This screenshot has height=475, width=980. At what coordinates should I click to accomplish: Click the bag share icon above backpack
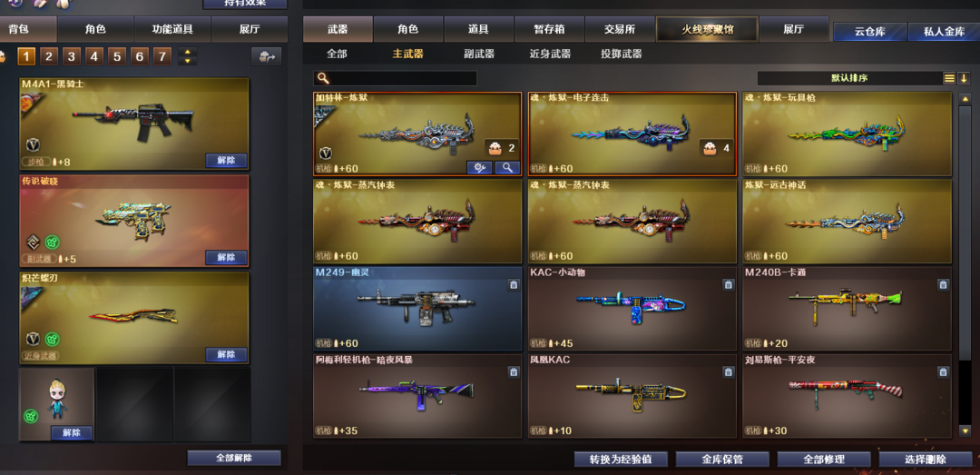click(x=267, y=57)
